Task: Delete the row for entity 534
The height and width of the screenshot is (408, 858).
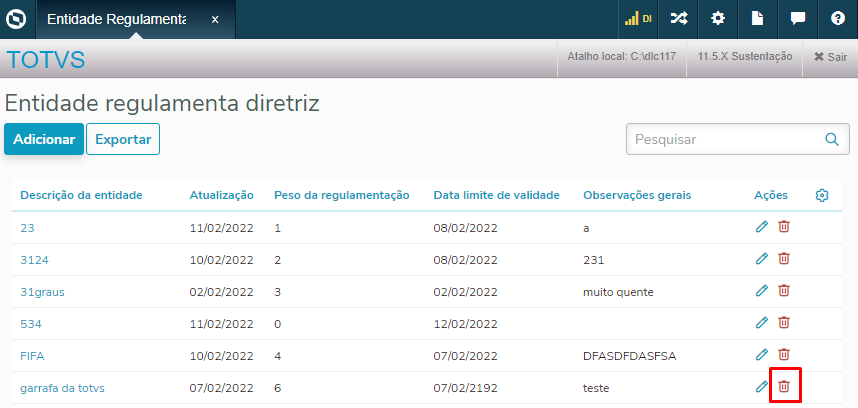Action: pyautogui.click(x=784, y=323)
